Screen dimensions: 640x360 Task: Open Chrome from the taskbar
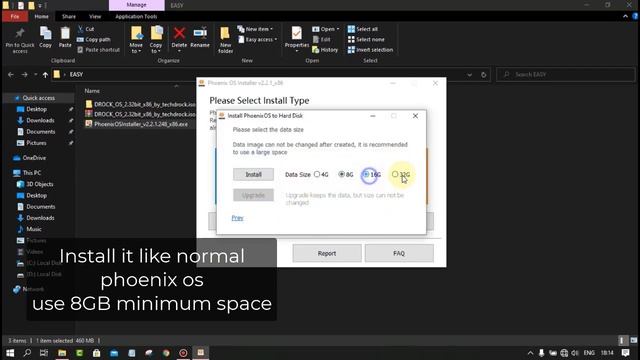(166, 353)
